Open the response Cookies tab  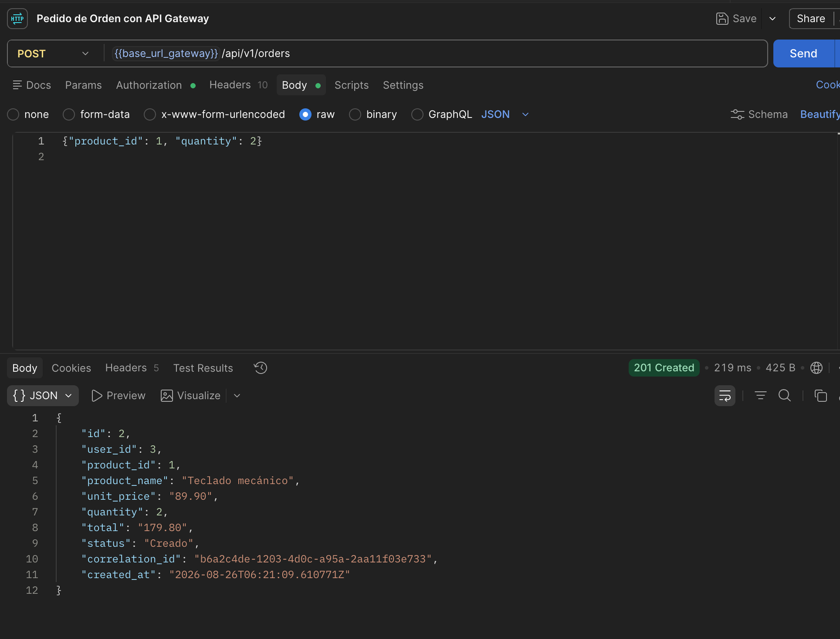71,368
